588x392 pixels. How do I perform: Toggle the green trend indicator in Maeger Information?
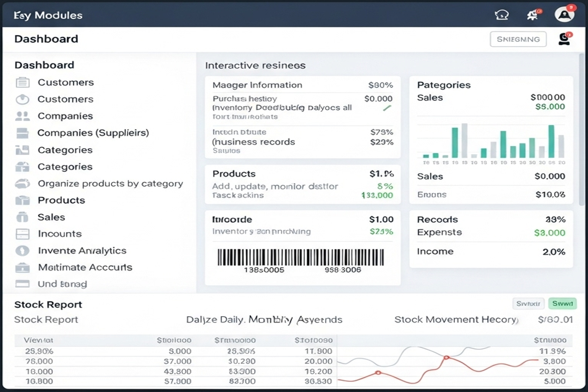coord(387,108)
